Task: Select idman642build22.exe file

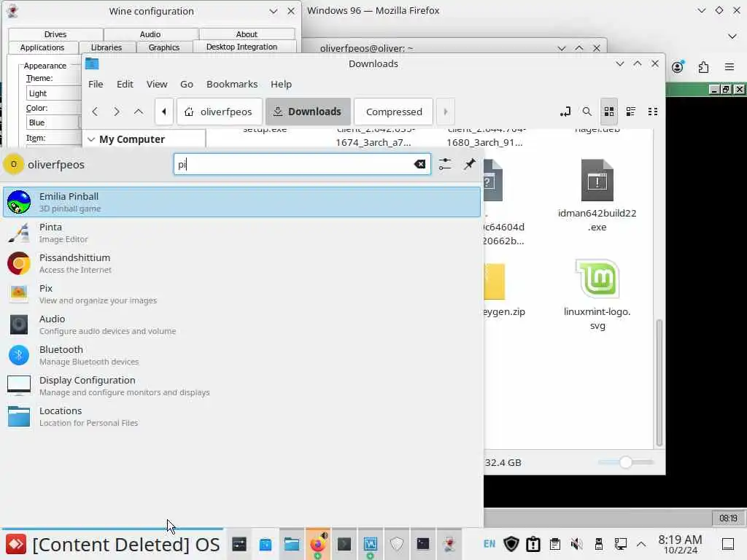Action: [x=597, y=195]
